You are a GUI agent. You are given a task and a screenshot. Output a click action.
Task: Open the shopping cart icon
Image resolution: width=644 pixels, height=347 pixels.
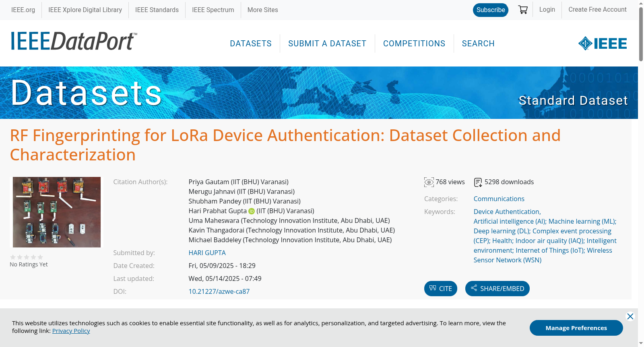pyautogui.click(x=523, y=10)
